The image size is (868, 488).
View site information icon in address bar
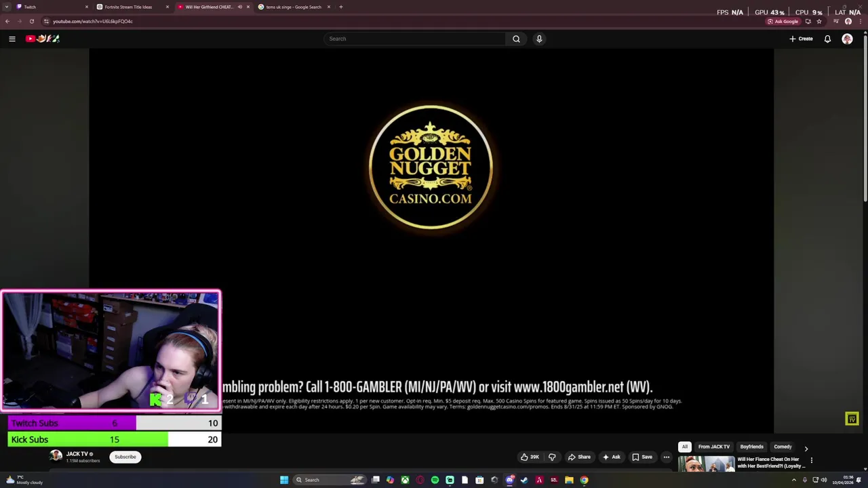pos(46,21)
